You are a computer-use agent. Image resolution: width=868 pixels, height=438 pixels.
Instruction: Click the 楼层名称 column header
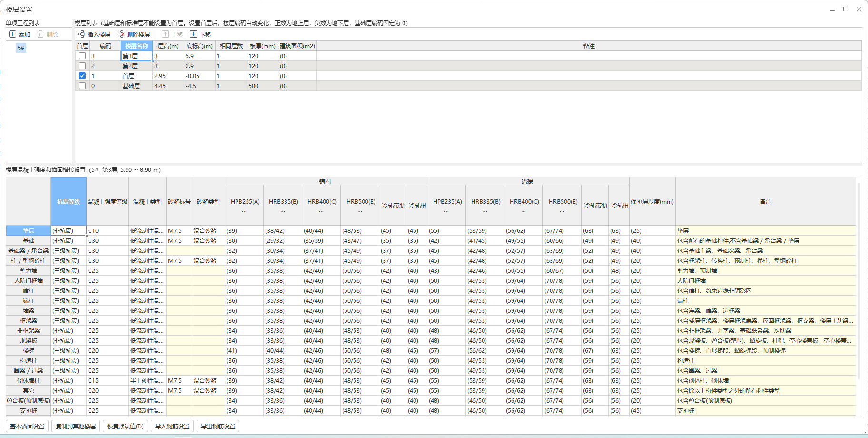pyautogui.click(x=137, y=46)
